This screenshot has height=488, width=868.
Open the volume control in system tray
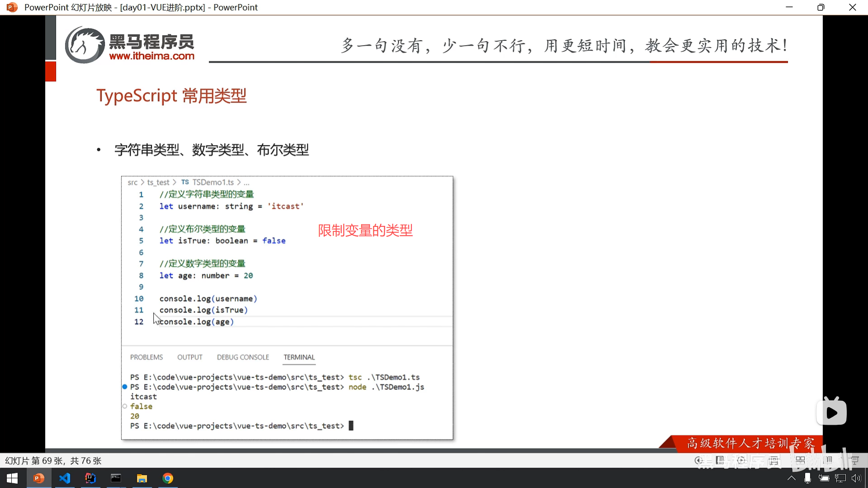tap(856, 478)
